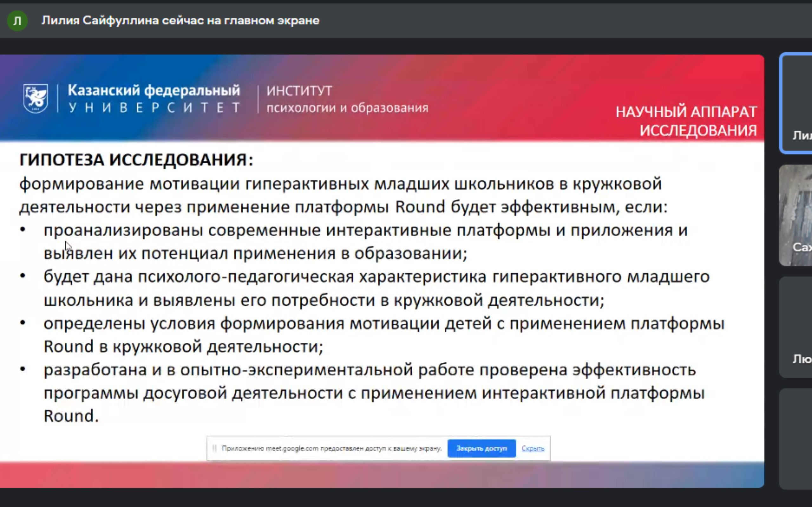Click the Закрыть доступ button
Screen dimensions: 812x507
(x=481, y=448)
